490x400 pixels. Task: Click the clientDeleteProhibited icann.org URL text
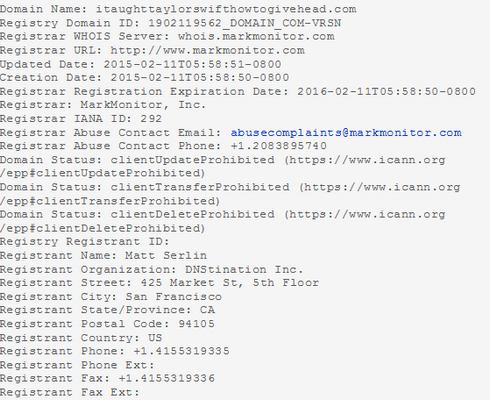tap(367, 215)
